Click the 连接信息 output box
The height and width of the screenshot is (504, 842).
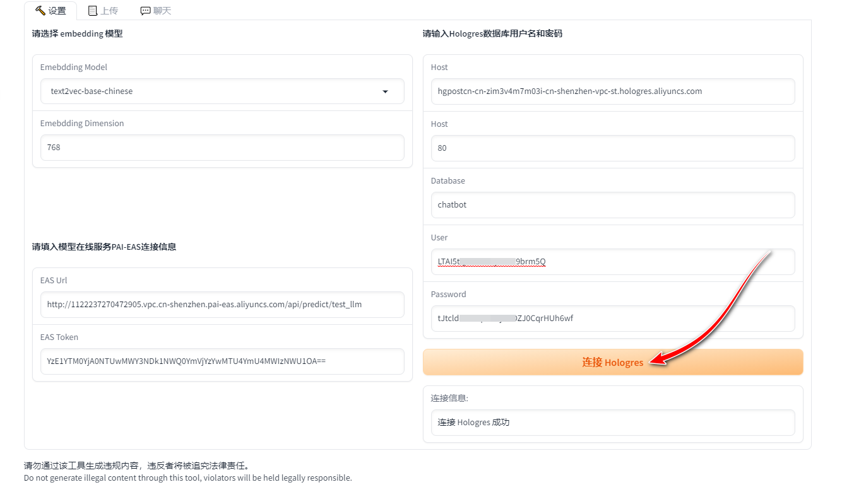[613, 423]
